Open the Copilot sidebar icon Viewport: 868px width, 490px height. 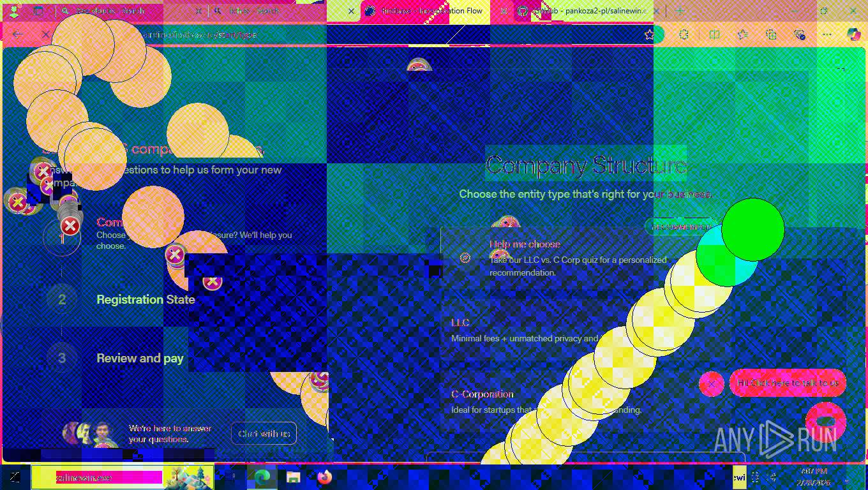pos(853,34)
